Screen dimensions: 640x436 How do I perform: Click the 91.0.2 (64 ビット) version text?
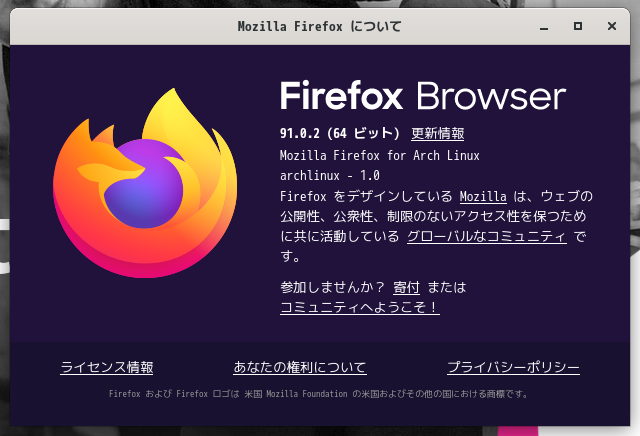click(340, 133)
